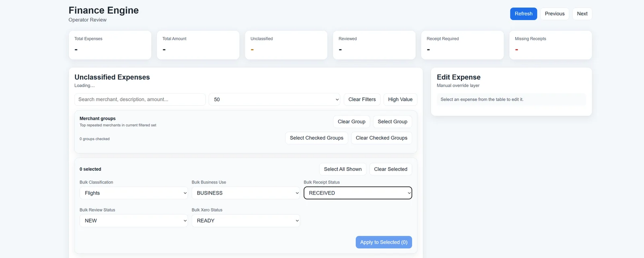Open the page size dropdown showing 50

[x=275, y=99]
